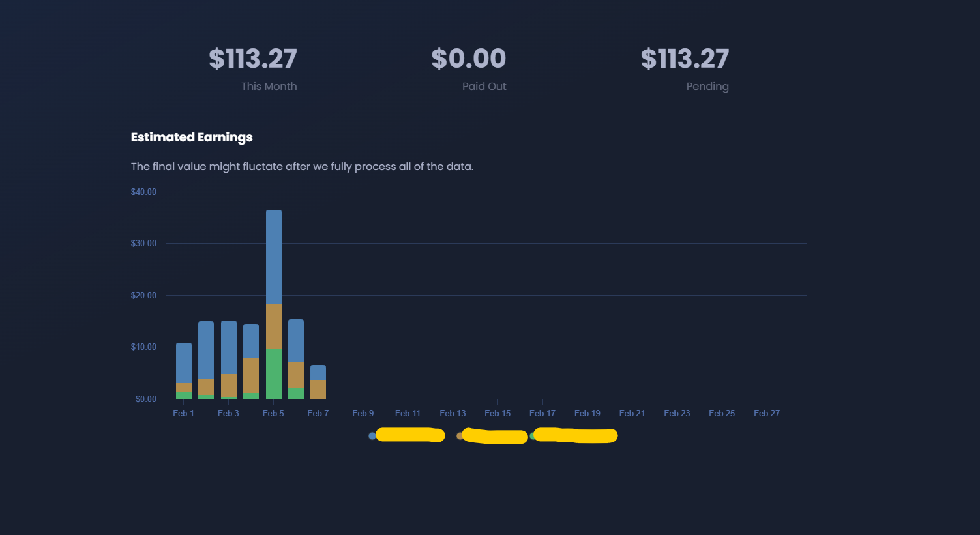Select the blue segment of Feb 1 bar

184,363
